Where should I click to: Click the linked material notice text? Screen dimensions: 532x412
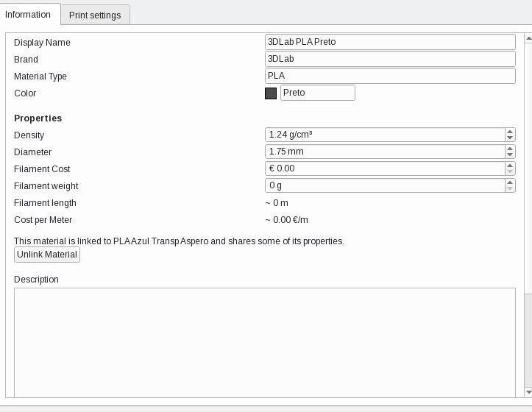(179, 241)
